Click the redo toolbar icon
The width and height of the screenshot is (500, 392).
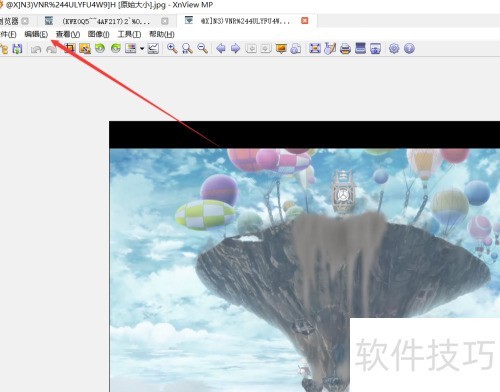coord(51,49)
